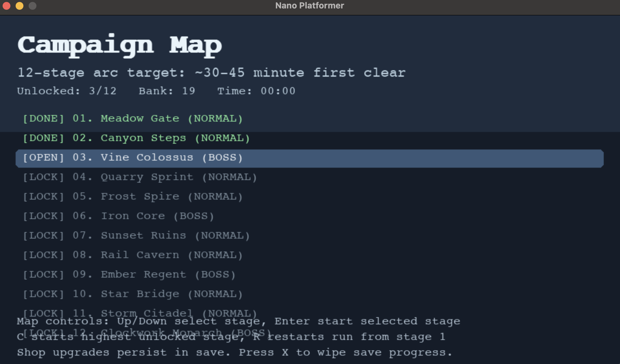Close the Nano Platformer window
620x364 pixels.
pyautogui.click(x=7, y=6)
